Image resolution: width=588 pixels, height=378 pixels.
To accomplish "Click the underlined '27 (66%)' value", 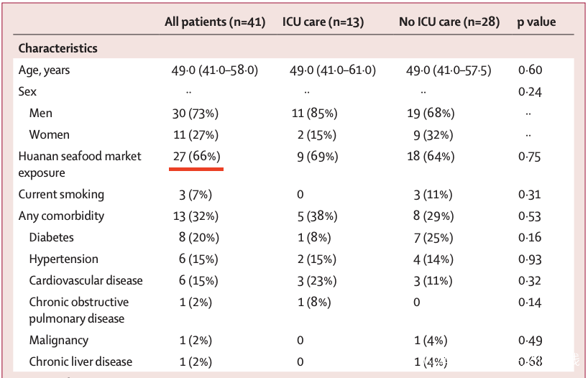I will tap(196, 157).
